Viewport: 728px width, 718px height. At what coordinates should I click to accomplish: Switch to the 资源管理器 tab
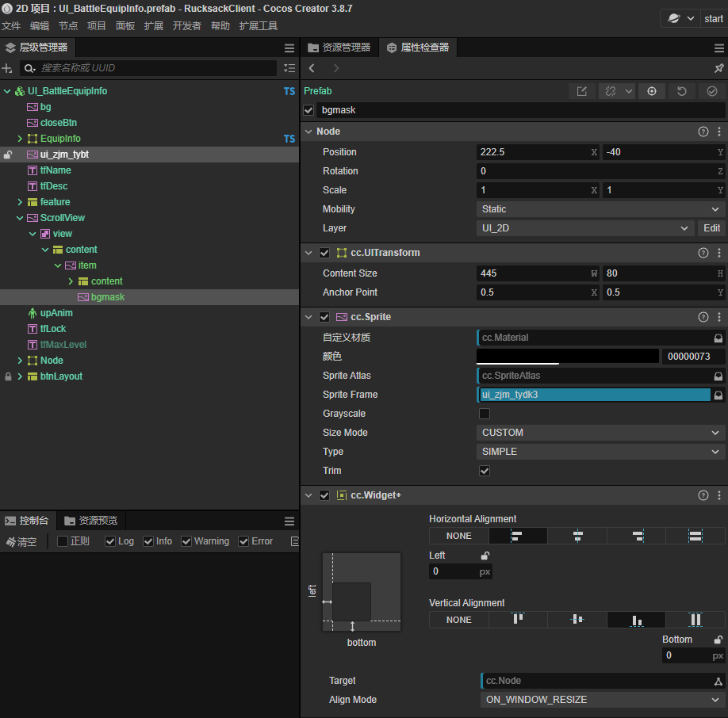click(x=339, y=48)
